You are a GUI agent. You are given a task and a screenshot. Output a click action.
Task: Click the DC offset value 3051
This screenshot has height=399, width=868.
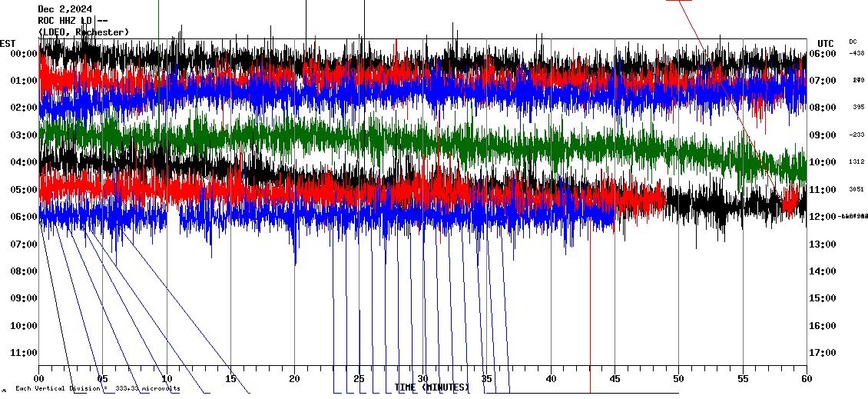tap(856, 189)
